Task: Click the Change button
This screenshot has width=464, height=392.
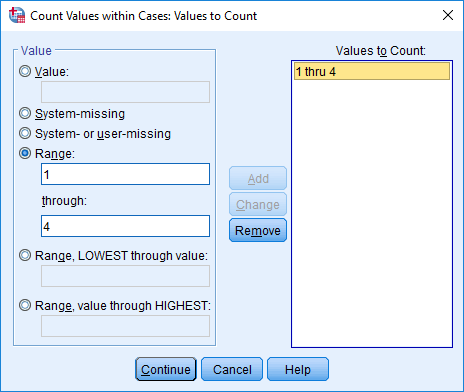Action: click(x=258, y=204)
